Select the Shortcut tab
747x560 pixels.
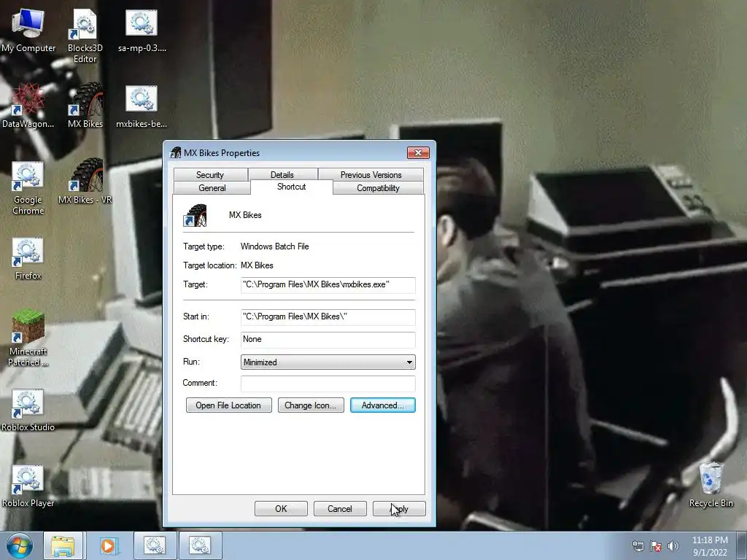click(x=292, y=187)
